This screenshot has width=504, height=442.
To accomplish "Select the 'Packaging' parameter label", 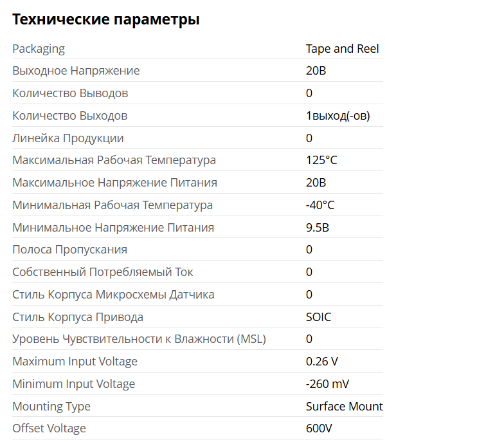I will click(39, 49).
